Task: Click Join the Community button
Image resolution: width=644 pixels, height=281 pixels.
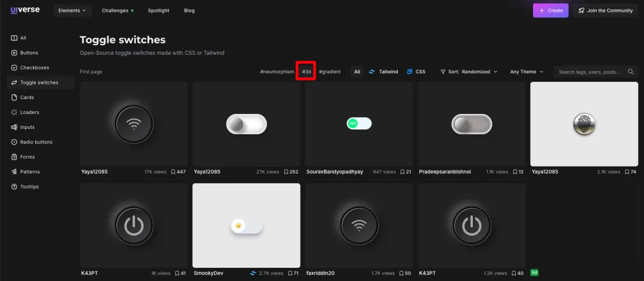Action: pyautogui.click(x=605, y=11)
